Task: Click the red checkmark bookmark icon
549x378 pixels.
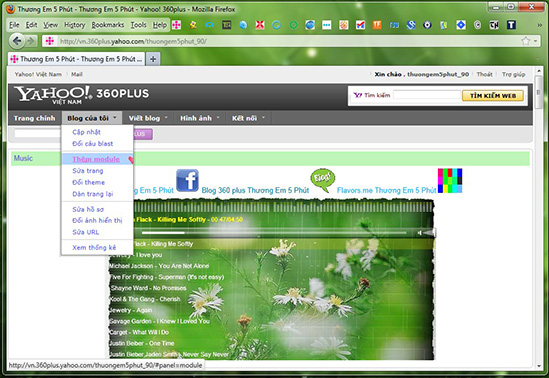Action: coord(360,25)
